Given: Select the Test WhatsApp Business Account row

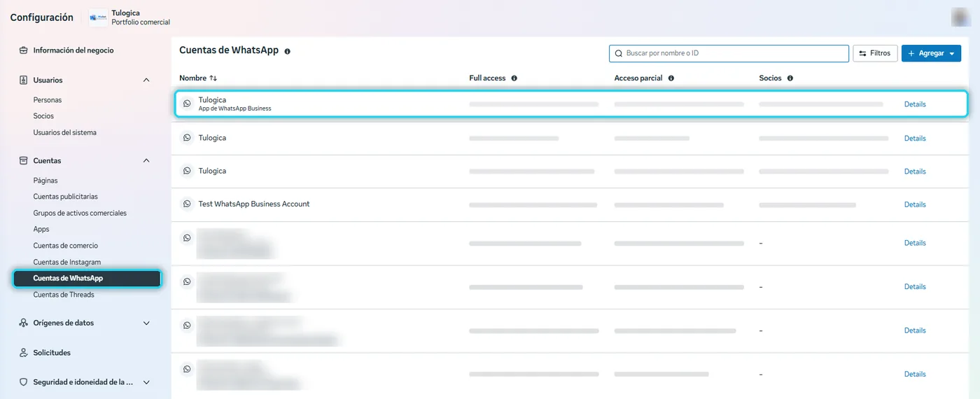Looking at the screenshot, I should coord(570,204).
